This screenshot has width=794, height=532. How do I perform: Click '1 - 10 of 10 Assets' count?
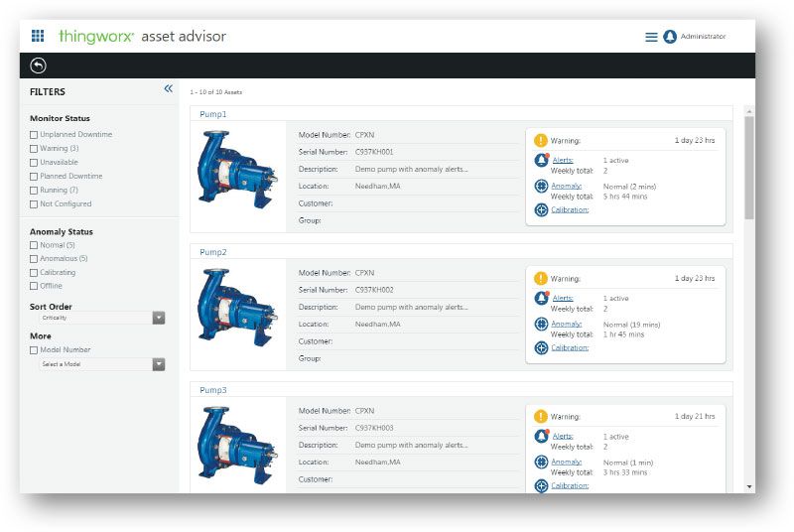coord(215,92)
